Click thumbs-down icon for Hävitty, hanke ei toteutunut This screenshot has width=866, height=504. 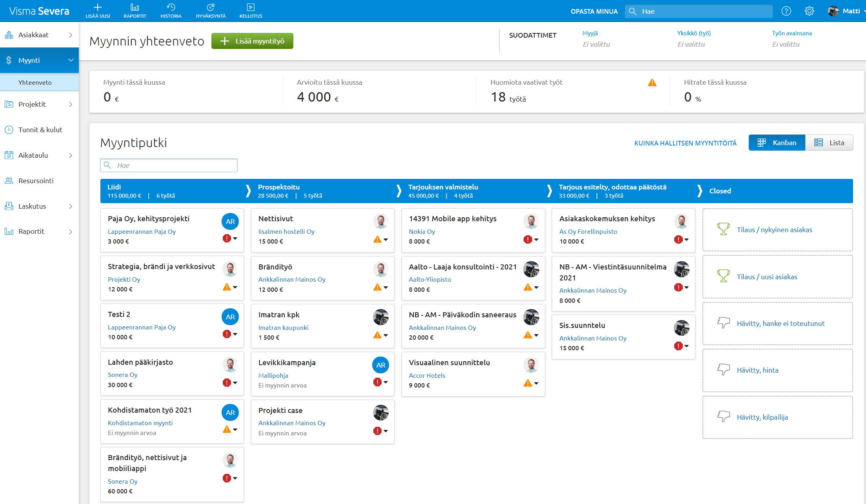(723, 323)
